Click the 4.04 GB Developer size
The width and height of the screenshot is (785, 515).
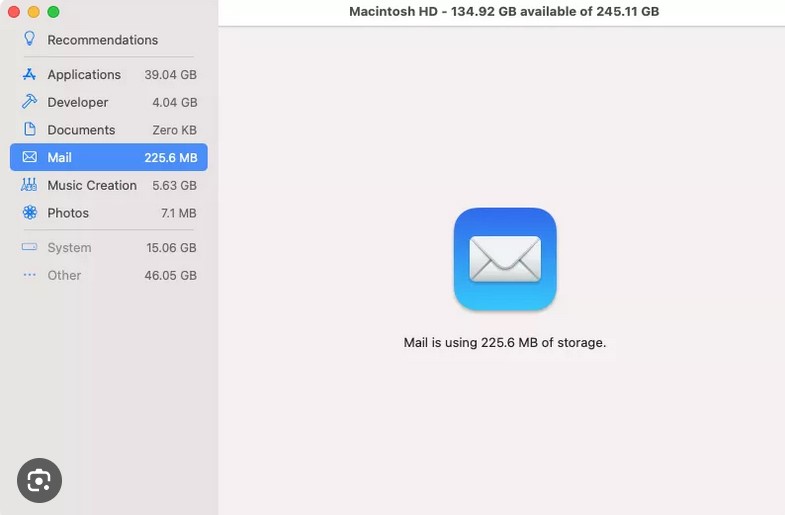point(174,102)
